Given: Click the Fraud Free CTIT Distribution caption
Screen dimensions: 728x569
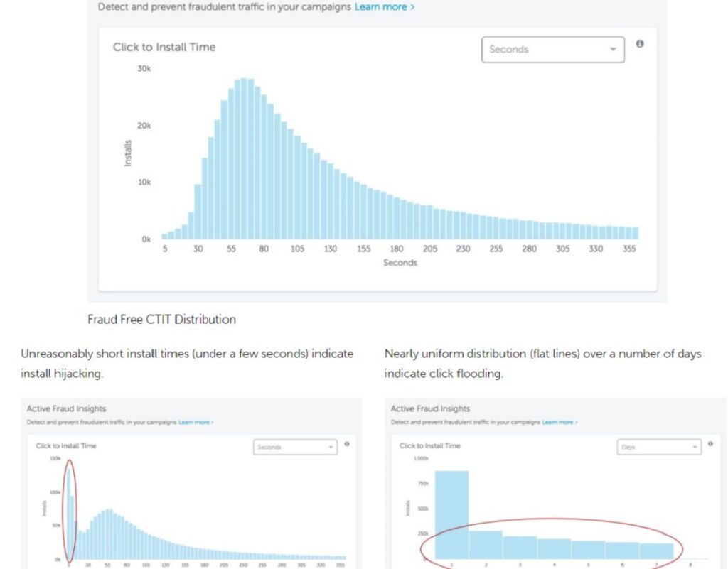Looking at the screenshot, I should 161,320.
